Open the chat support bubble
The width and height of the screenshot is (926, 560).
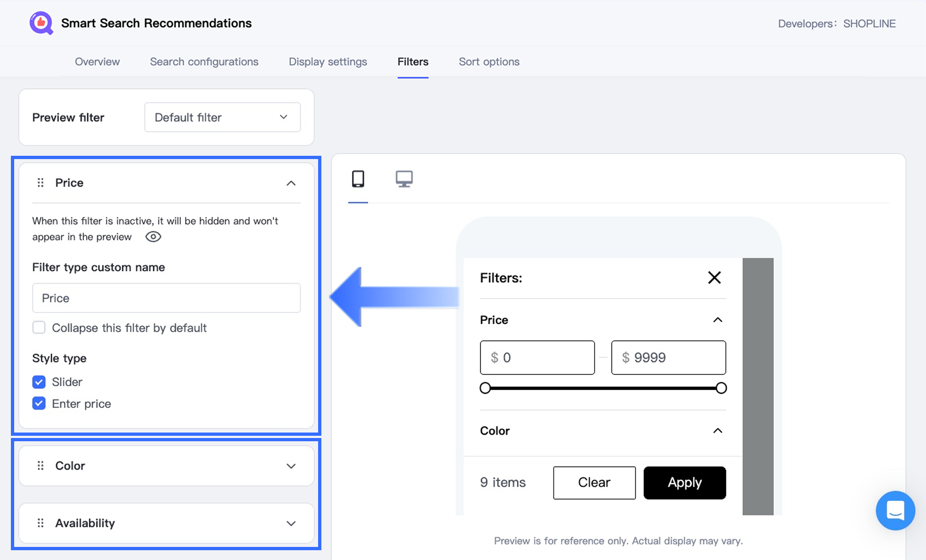click(x=895, y=510)
